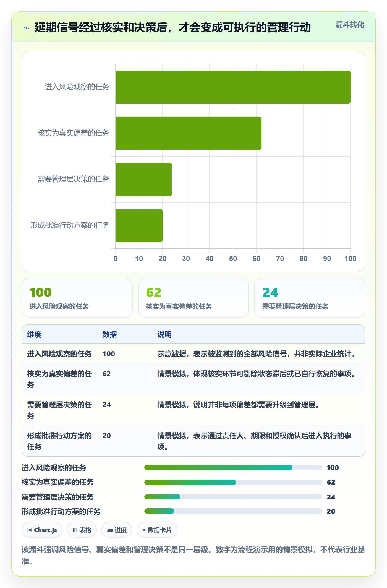Screen dimensions: 387x588
Task: Click the 表格 tag chip
Action: pyautogui.click(x=82, y=530)
